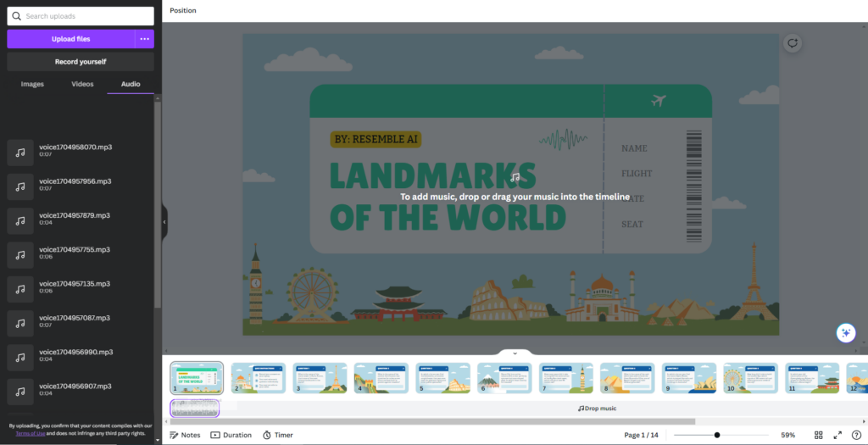Click in the Search uploads field
This screenshot has height=445, width=868.
pyautogui.click(x=81, y=16)
